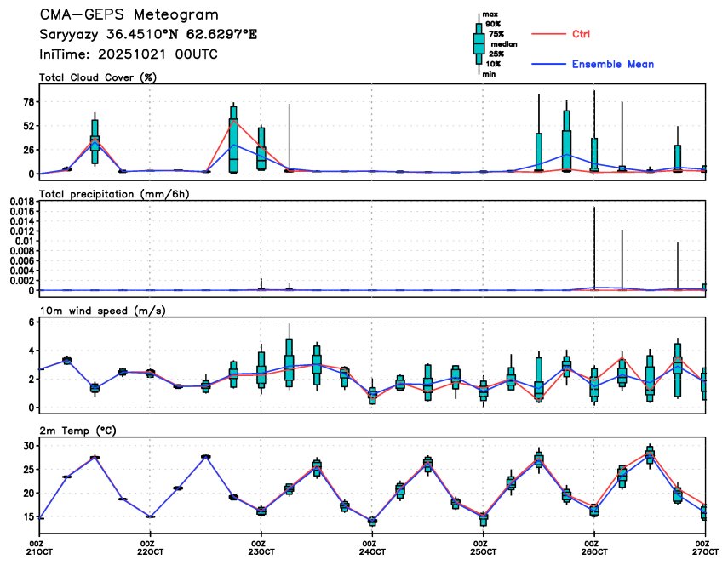Click the CMA-GEPS Meteogram title
The width and height of the screenshot is (728, 565).
pos(129,15)
